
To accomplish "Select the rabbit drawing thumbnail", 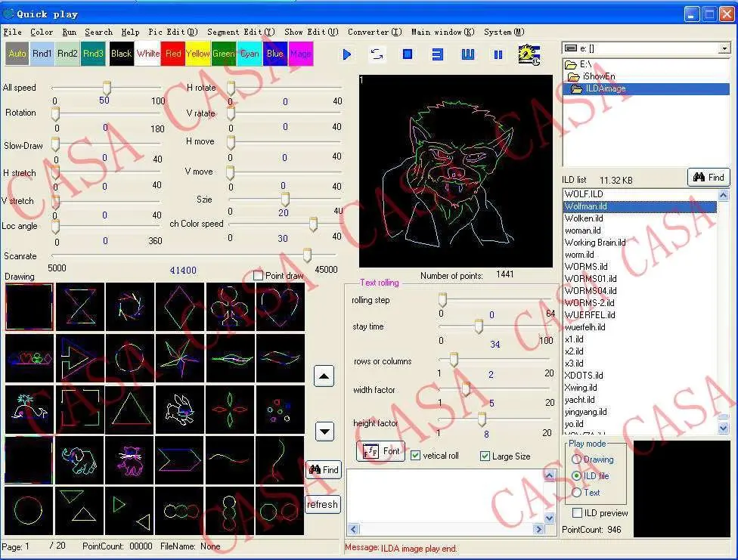I will [x=180, y=410].
